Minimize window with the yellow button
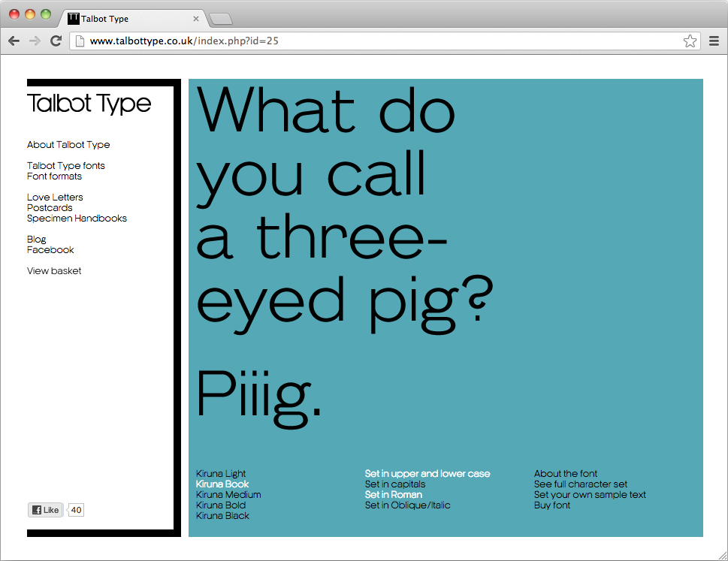Screen dimensions: 728x561 [30, 14]
